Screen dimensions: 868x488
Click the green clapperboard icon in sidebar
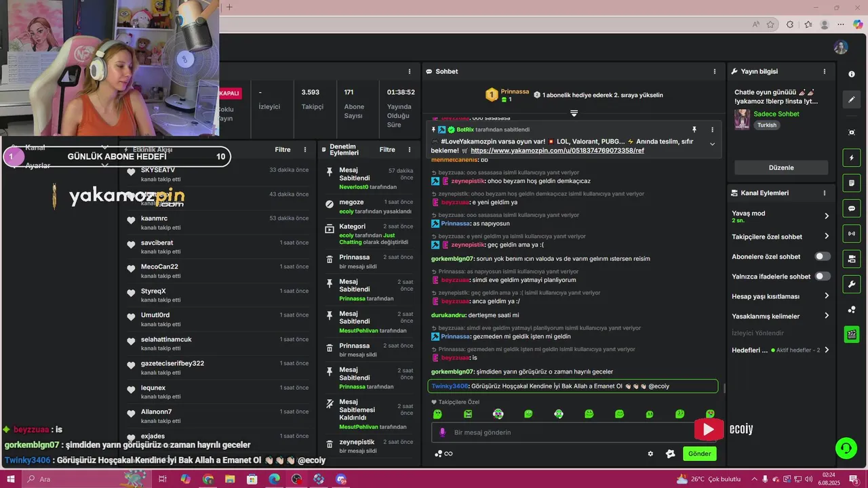click(x=852, y=334)
